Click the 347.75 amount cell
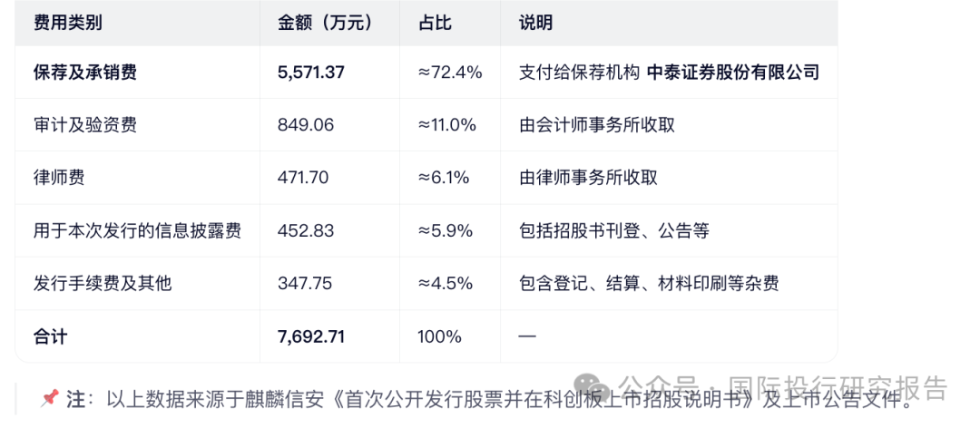Viewport: 980px width, 428px height. (x=305, y=283)
